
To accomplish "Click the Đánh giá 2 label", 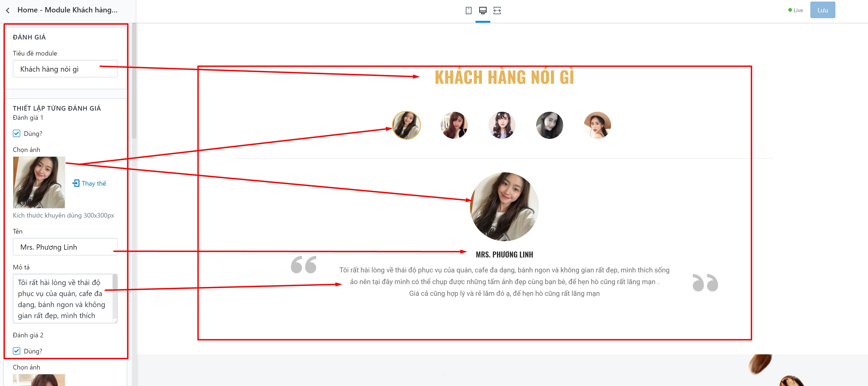I will (x=28, y=335).
